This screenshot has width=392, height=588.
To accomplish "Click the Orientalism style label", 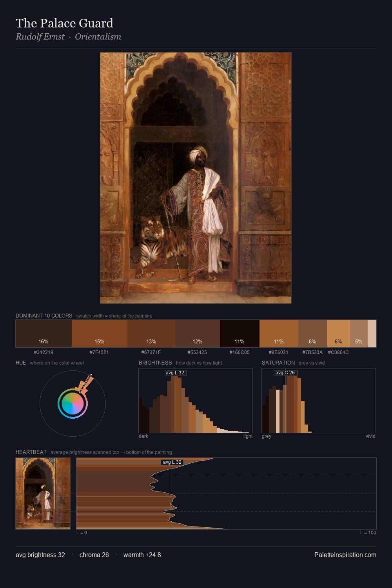I will pos(98,37).
